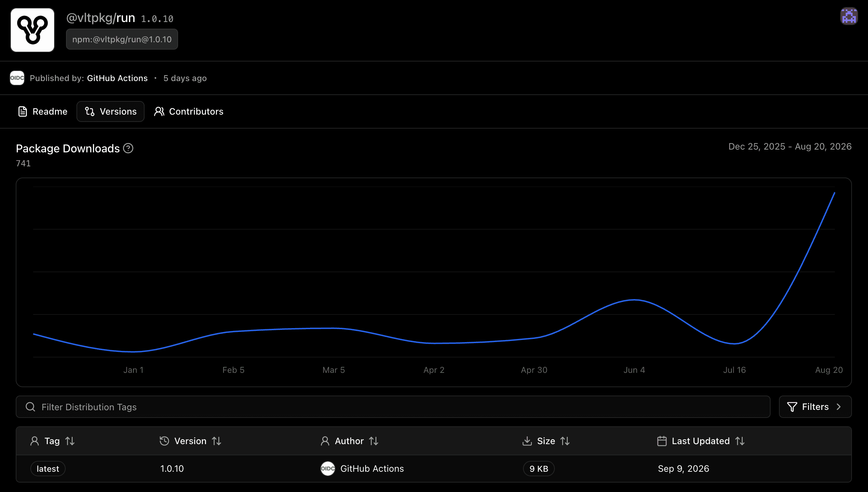Click the 1.0.10 version number beside package title
868x492 pixels.
157,19
